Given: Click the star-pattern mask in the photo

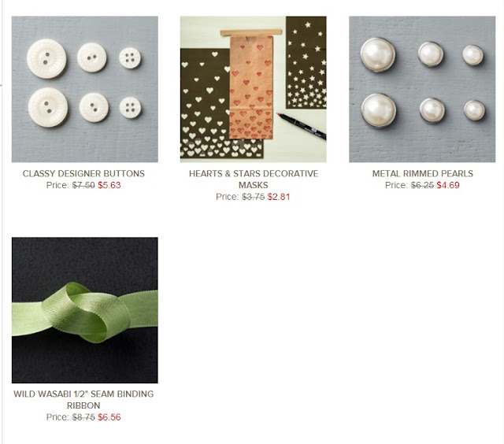Looking at the screenshot, I should [x=306, y=63].
